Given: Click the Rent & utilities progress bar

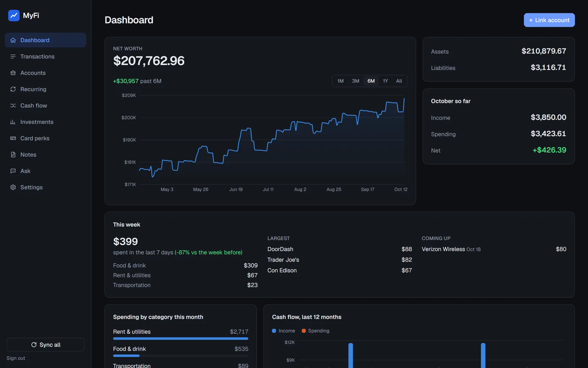Looking at the screenshot, I should (x=180, y=339).
